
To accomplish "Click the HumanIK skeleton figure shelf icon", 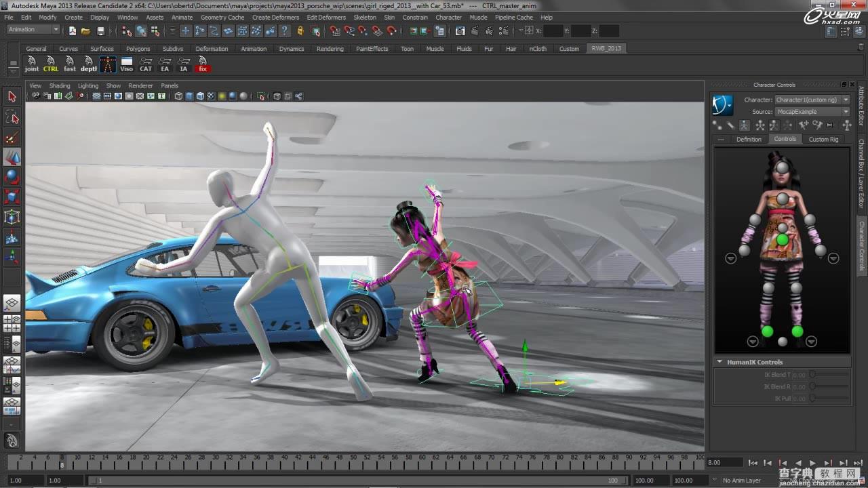I will click(x=108, y=64).
